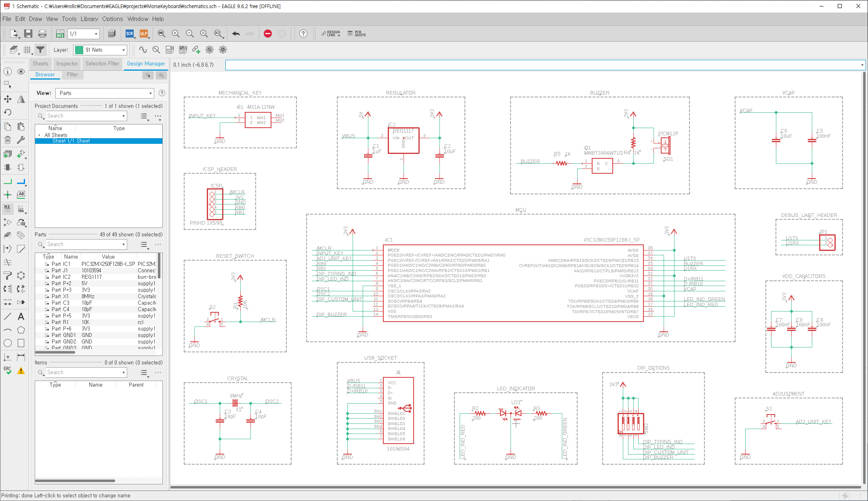Select the Label tool
The width and height of the screenshot is (868, 501).
point(21,195)
